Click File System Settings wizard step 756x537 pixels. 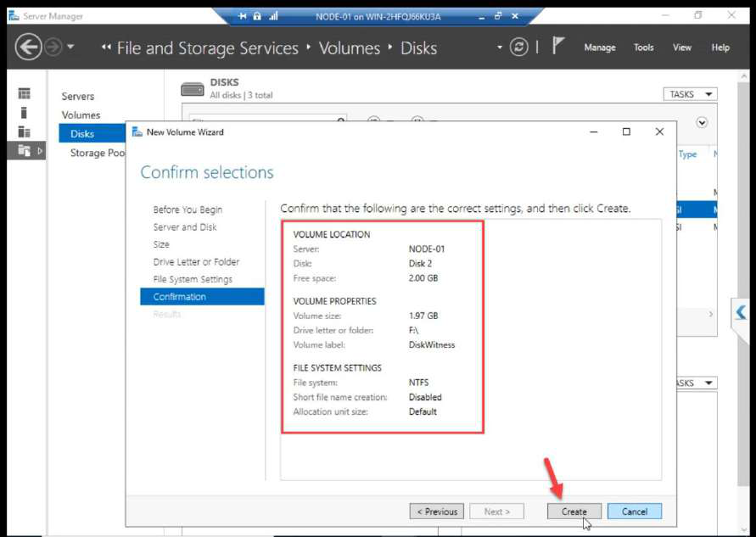click(193, 279)
